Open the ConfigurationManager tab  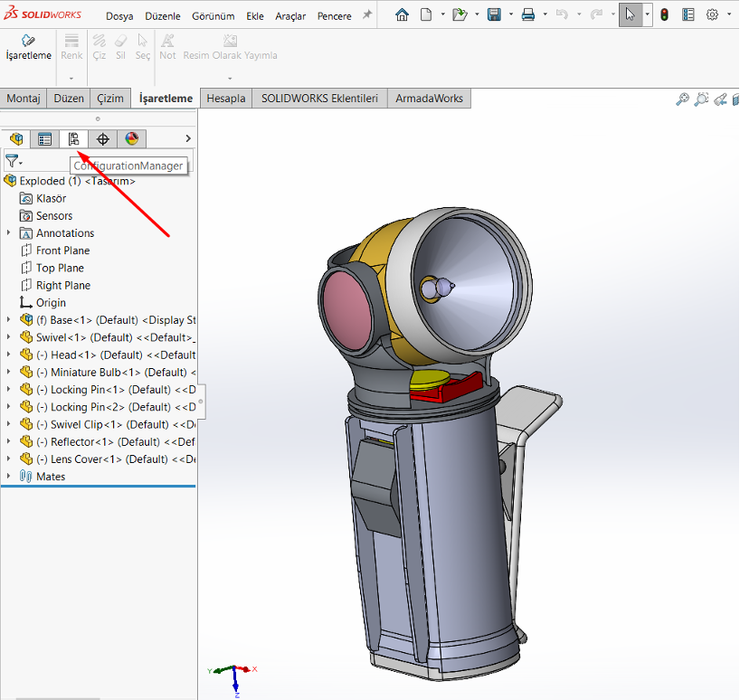[x=73, y=138]
